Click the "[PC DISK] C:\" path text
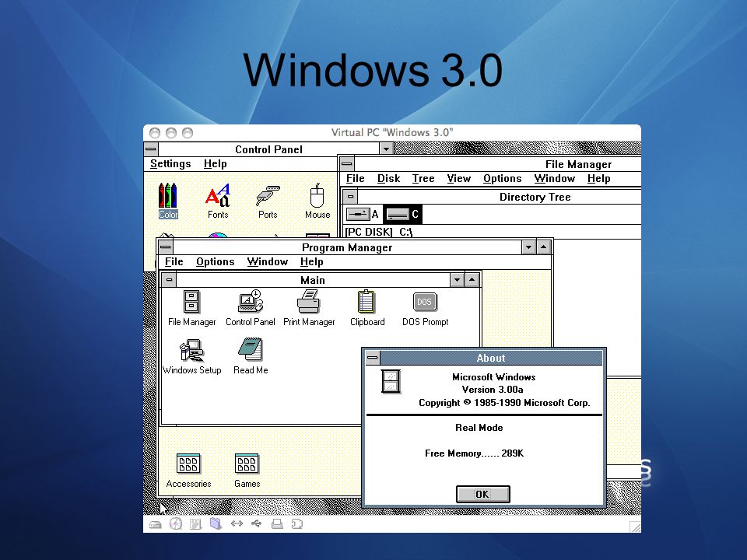Viewport: 747px width, 560px height. [379, 232]
